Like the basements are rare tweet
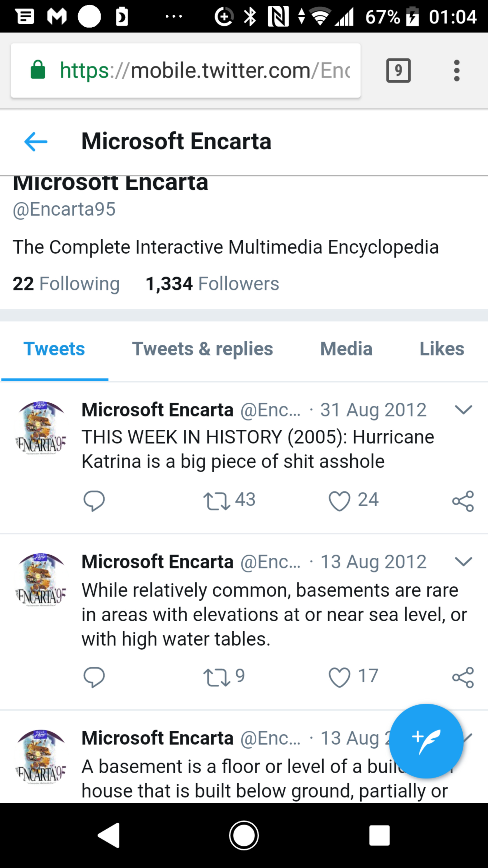This screenshot has width=488, height=868. tap(339, 677)
